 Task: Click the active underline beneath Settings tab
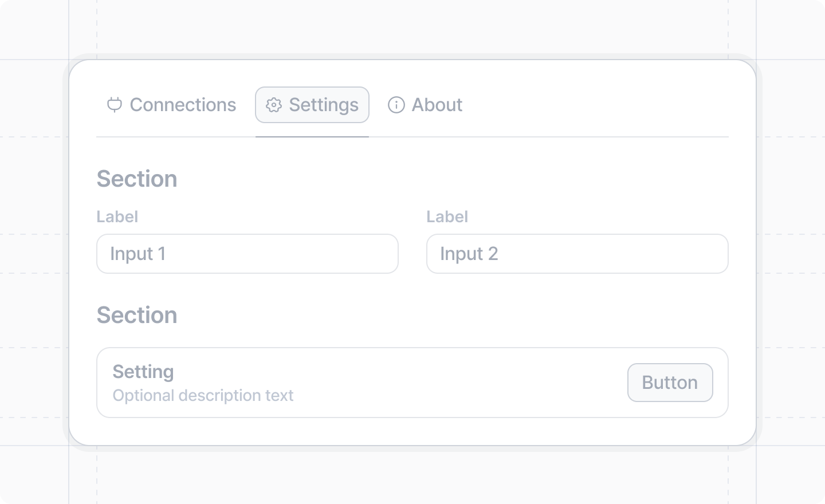tap(312, 137)
